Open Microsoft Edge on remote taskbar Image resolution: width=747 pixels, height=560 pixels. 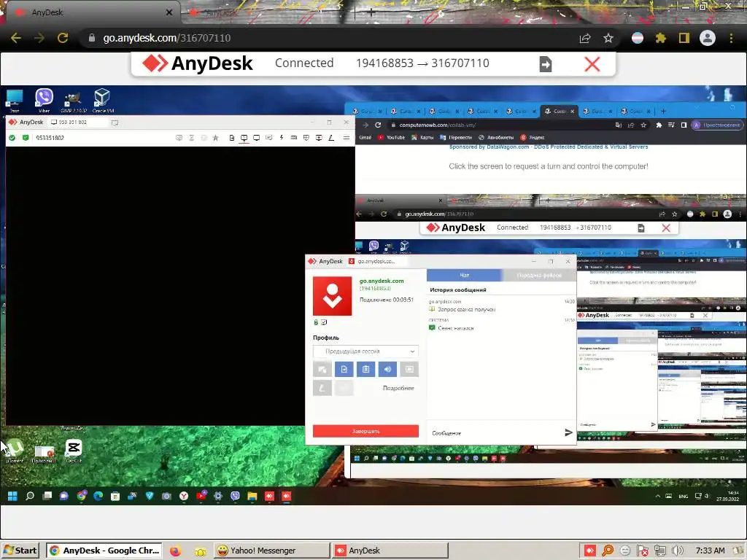(98, 496)
